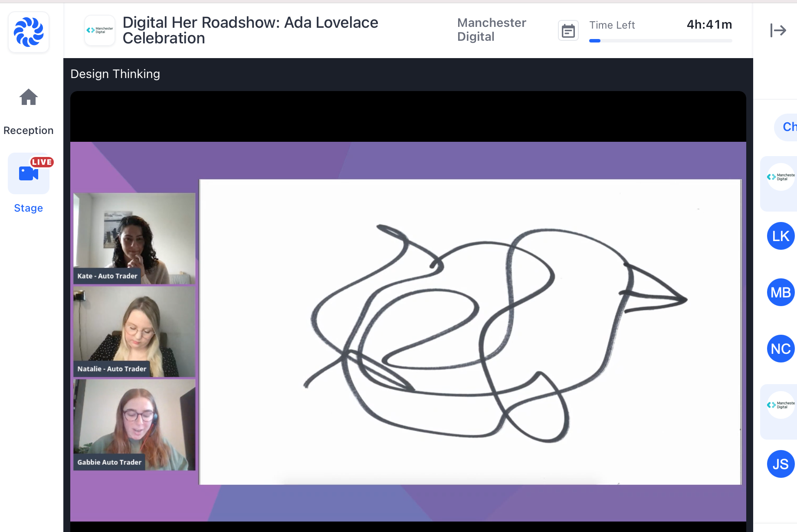
Task: Click the Manchester Digital event logo in header
Action: point(100,30)
